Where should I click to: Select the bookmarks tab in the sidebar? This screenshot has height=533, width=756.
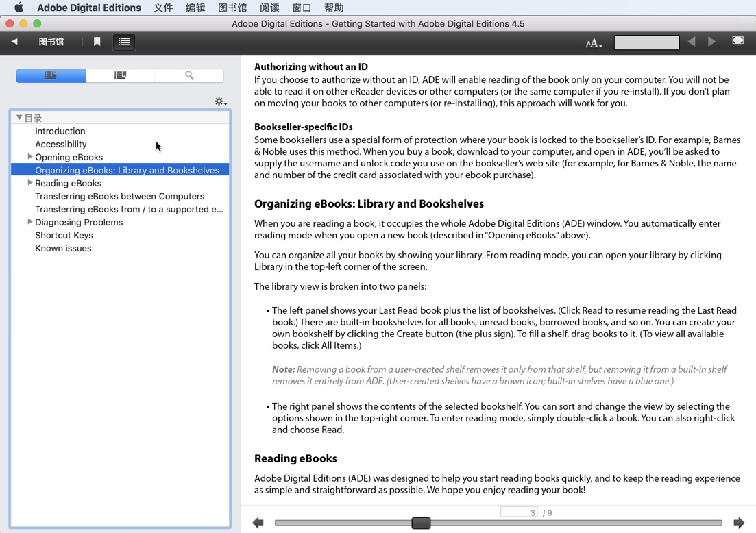(x=120, y=75)
